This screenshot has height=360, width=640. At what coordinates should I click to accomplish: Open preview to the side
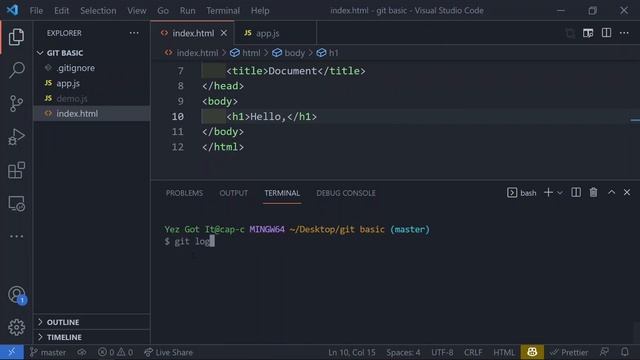point(588,33)
